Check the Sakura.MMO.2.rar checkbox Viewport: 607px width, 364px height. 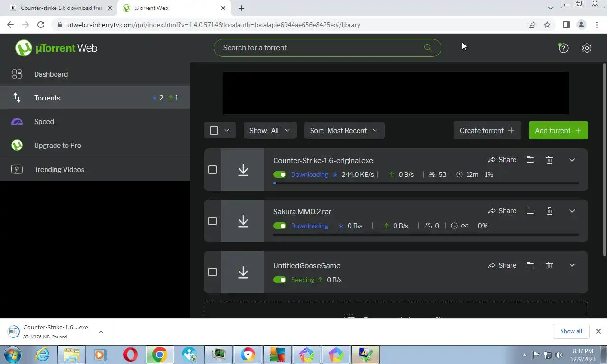pyautogui.click(x=212, y=221)
